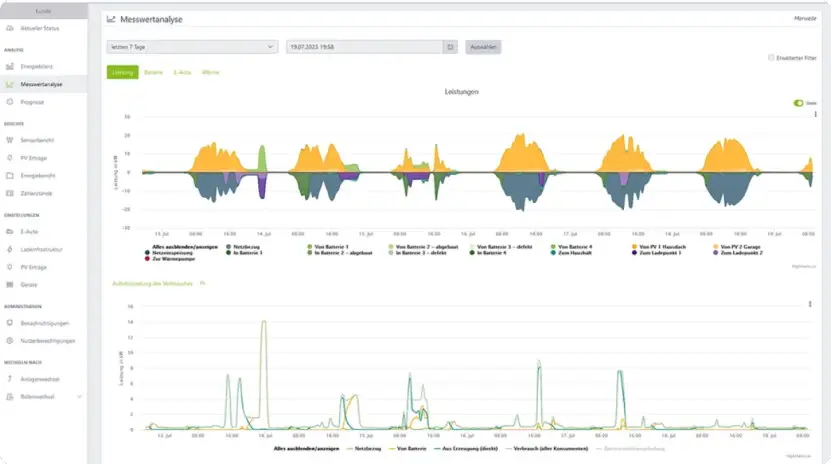Toggle Von Batterie 2 – abgebaut series
831x464 pixels.
(423, 247)
